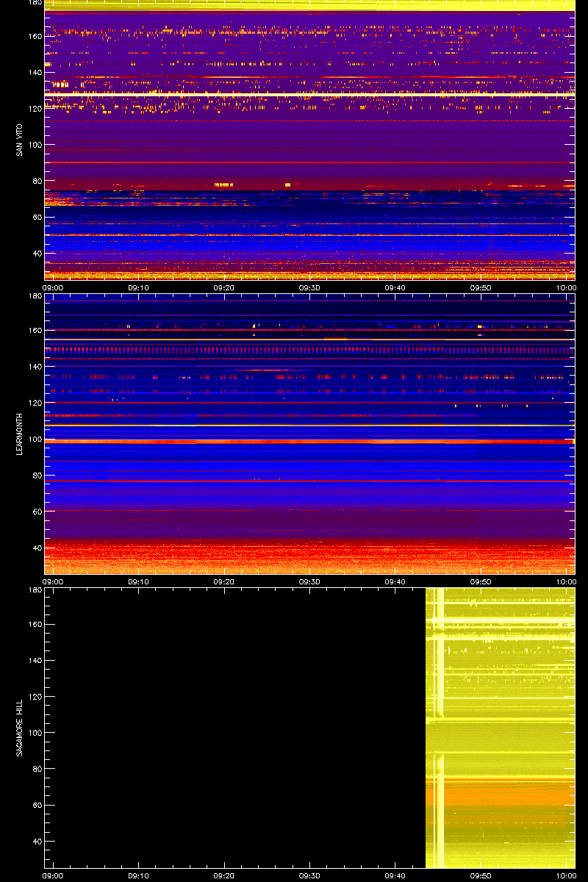Pick the 100 frequency tick on San Vito axis
Screen dimensions: 588x882
click(x=34, y=145)
